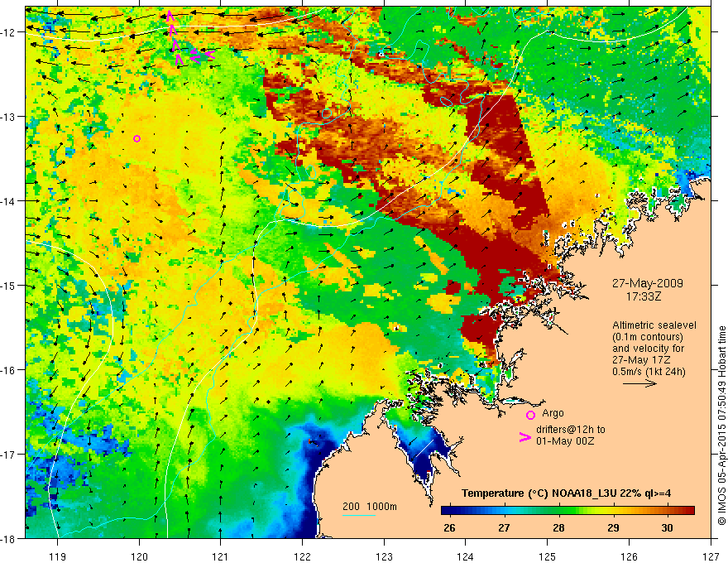Click the colorbar label '28'
The image size is (728, 563).
pos(559,527)
